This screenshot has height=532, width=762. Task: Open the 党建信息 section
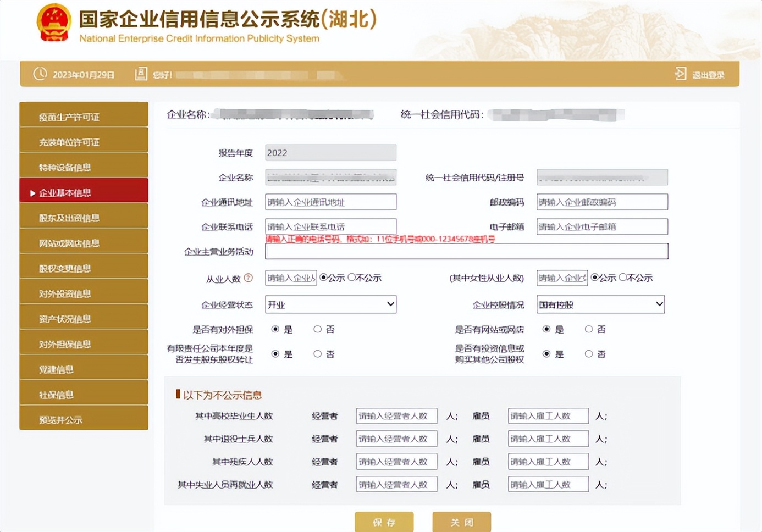[x=84, y=369]
